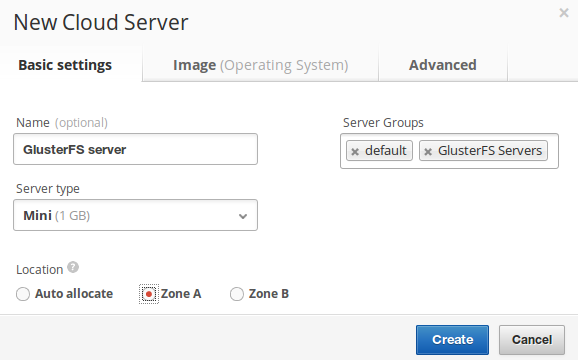The width and height of the screenshot is (578, 360).
Task: Remove the default server group tag
Action: [x=355, y=151]
